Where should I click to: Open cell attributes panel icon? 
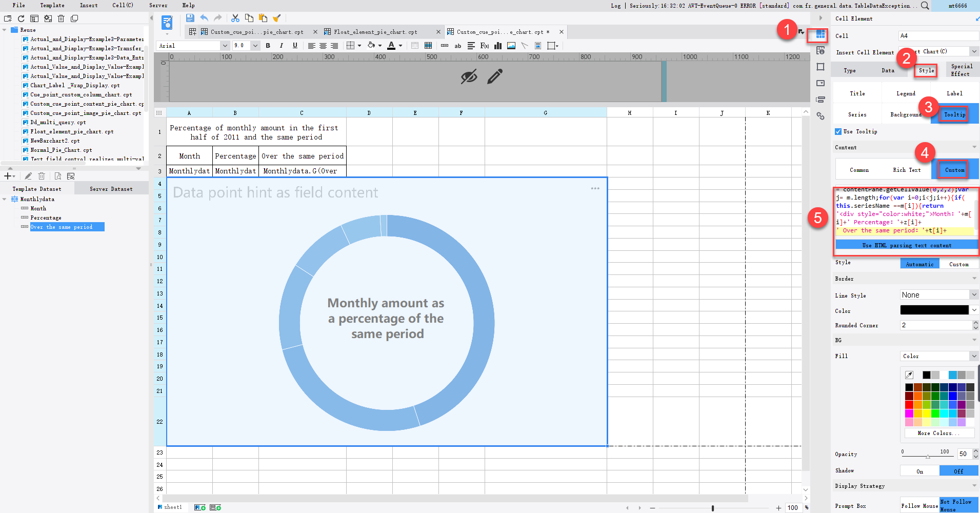click(821, 50)
